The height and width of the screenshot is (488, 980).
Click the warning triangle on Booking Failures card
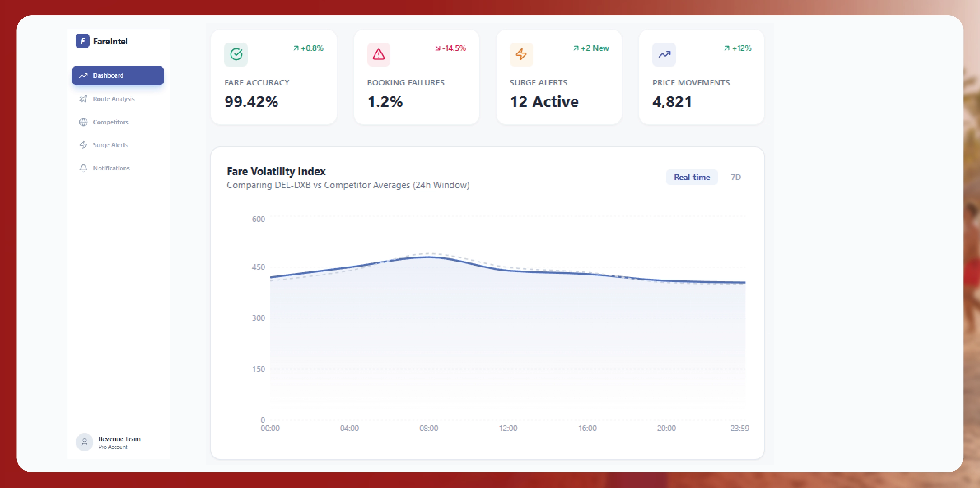pos(379,54)
